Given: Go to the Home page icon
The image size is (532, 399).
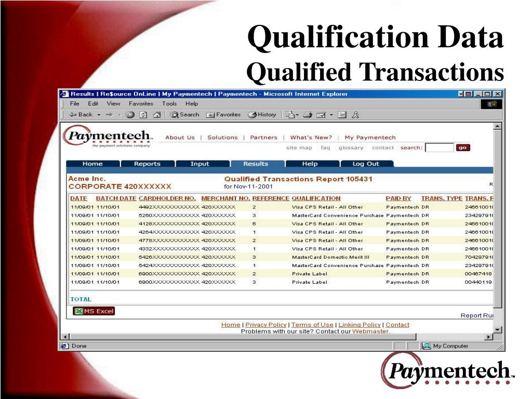Looking at the screenshot, I should [157, 115].
